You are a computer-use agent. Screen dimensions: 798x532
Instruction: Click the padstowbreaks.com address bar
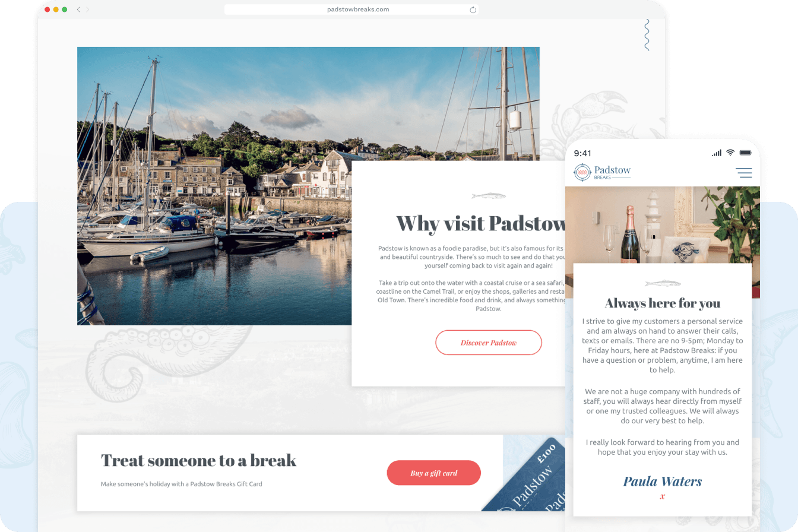tap(351, 9)
